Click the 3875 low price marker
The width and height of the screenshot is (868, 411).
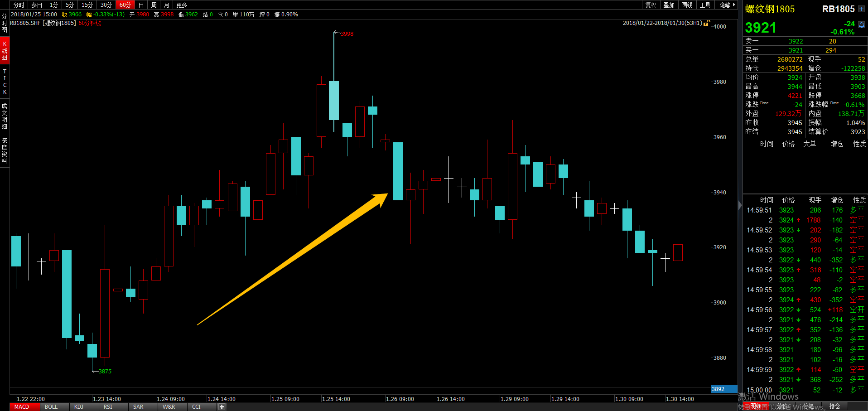click(105, 371)
